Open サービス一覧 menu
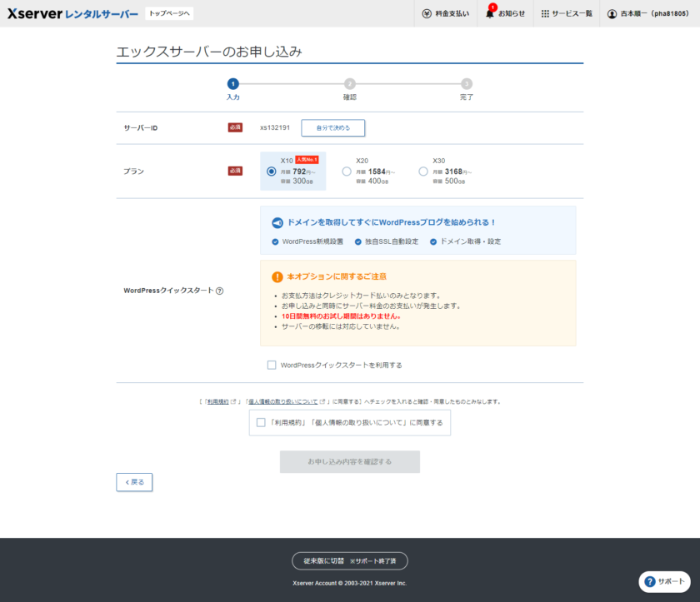 point(567,13)
